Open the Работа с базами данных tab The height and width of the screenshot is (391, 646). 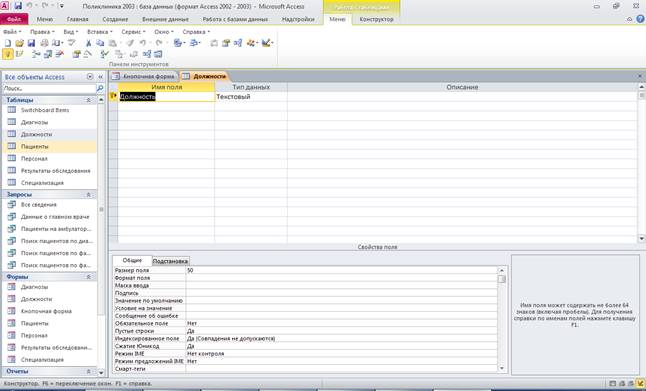(235, 19)
